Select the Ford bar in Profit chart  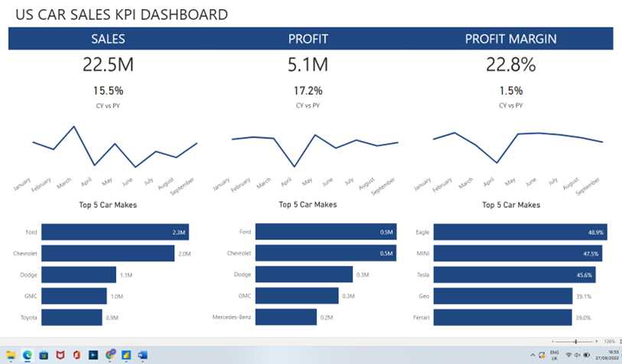point(326,232)
